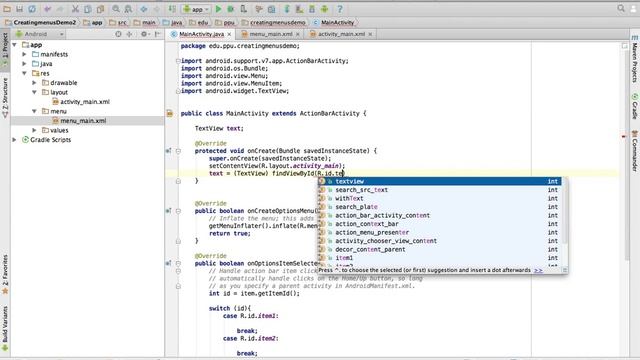Collapse the layout folder
This screenshot has height=360, width=640.
click(x=34, y=92)
